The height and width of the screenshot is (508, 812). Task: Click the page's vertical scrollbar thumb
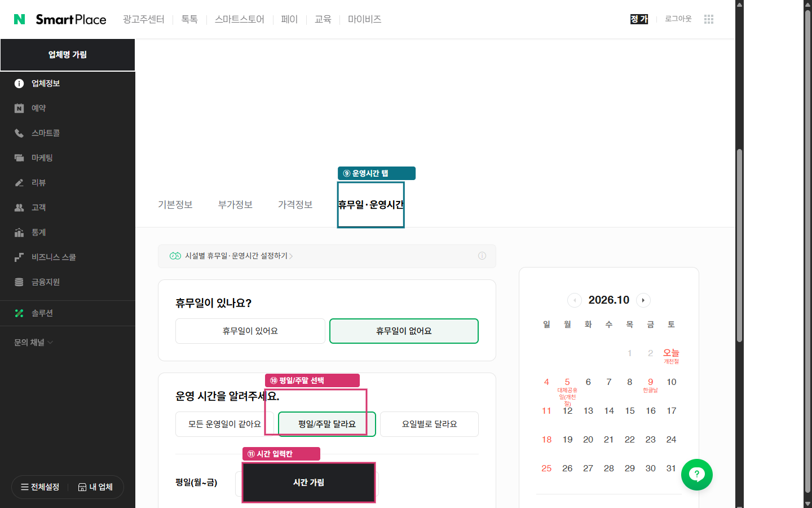739,246
